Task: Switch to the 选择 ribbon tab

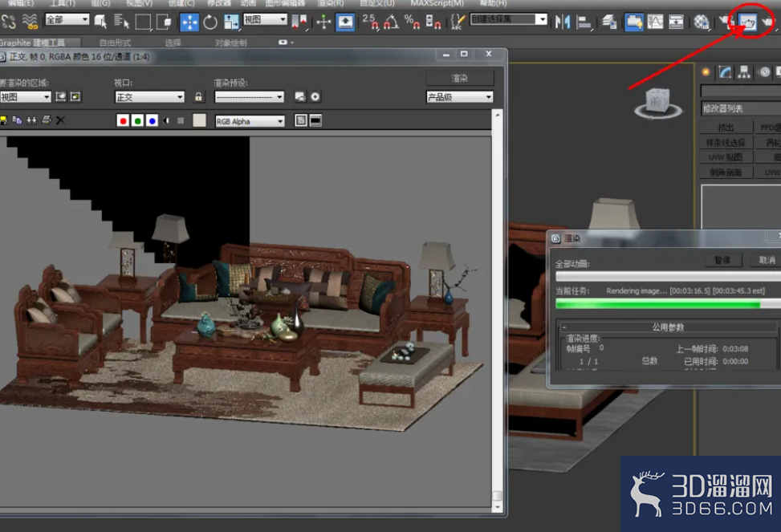Action: (173, 43)
